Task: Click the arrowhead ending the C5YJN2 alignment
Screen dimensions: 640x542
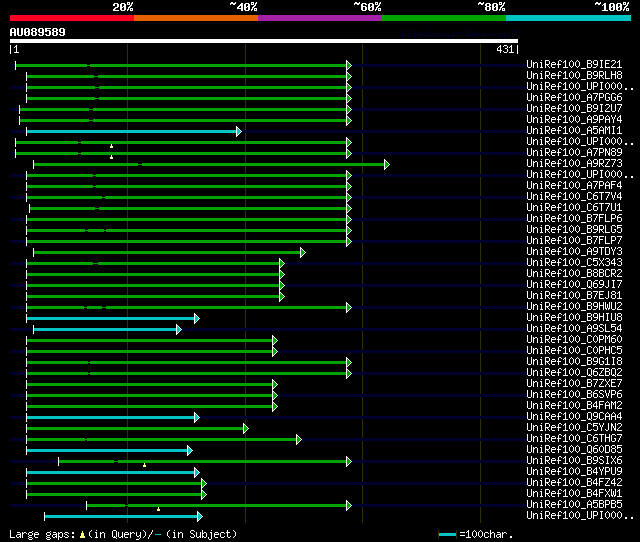Action: tap(245, 429)
